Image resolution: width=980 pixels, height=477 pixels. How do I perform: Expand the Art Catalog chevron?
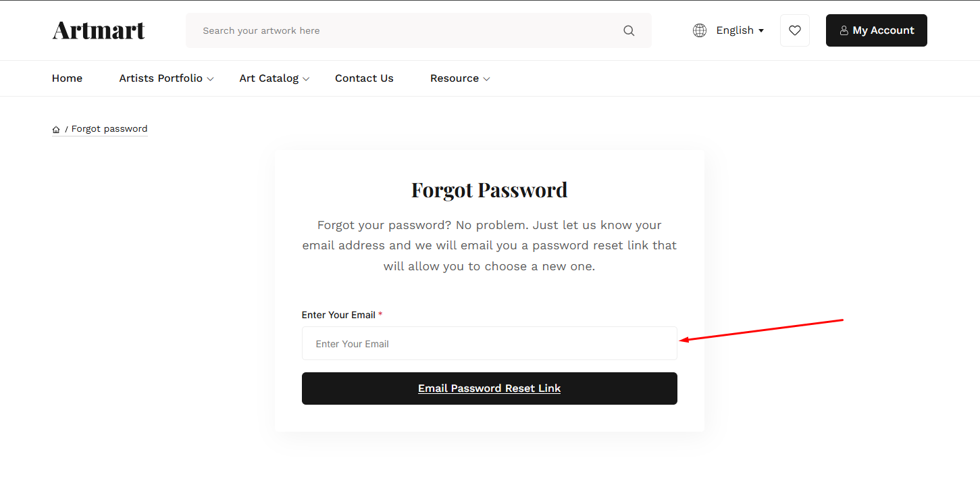pos(306,79)
